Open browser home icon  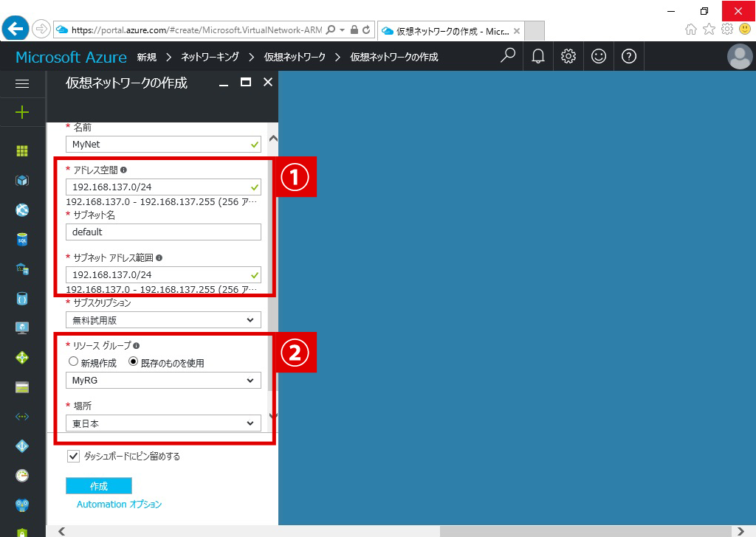[x=691, y=30]
